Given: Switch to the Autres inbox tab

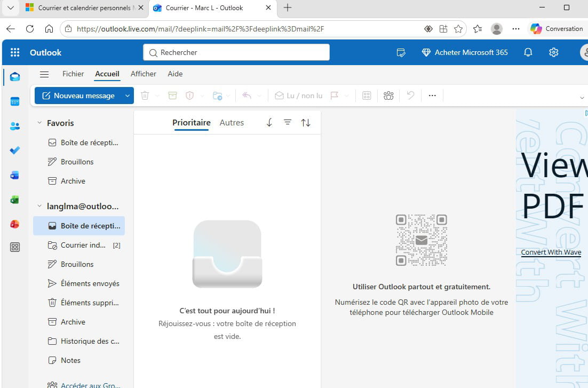Looking at the screenshot, I should click(x=232, y=122).
